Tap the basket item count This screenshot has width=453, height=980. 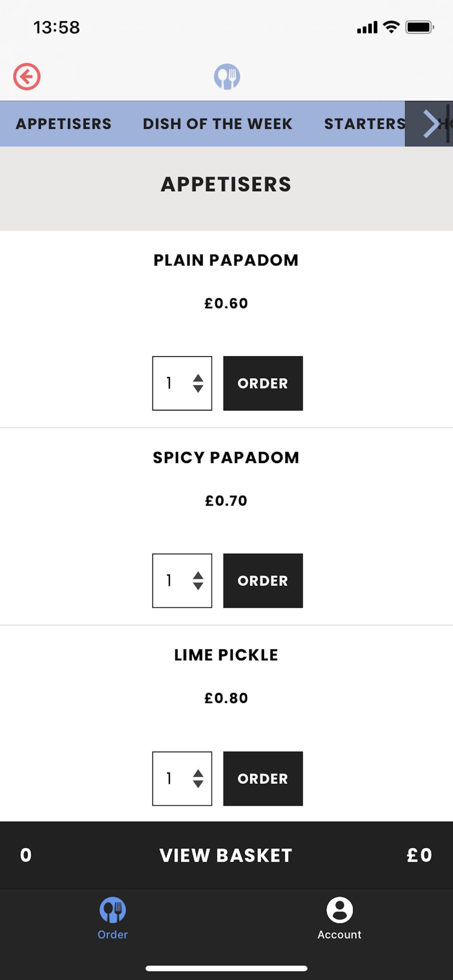[26, 856]
